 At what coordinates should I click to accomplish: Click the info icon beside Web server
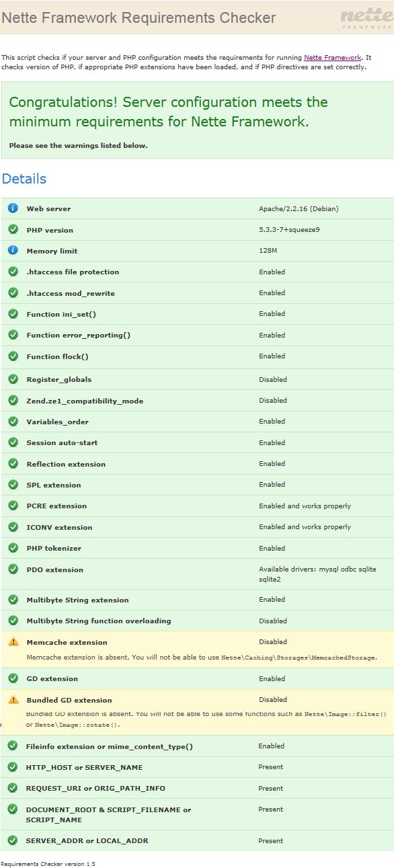coord(13,208)
